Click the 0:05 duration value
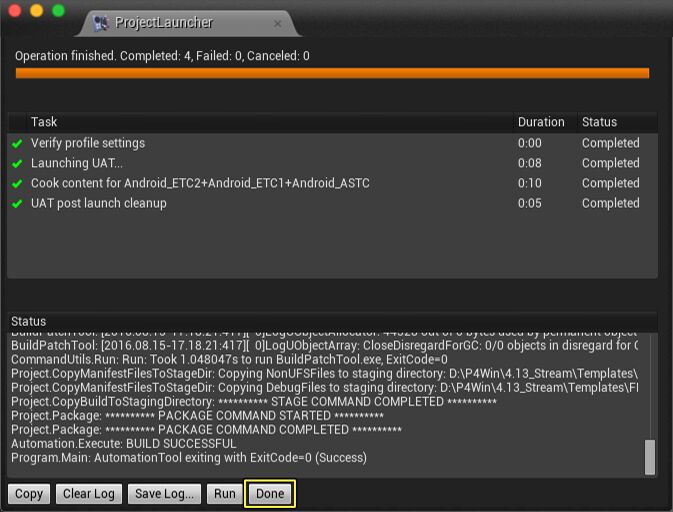This screenshot has width=673, height=512. 530,203
